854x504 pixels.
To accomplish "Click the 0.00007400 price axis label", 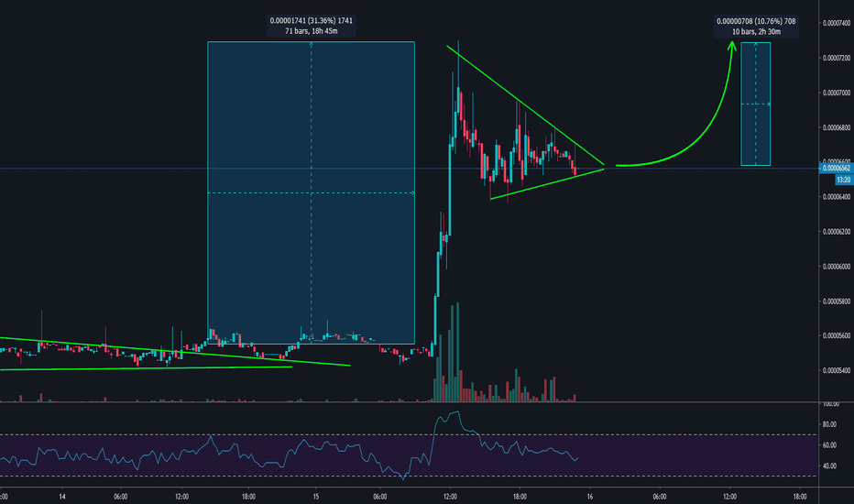I will 836,23.
